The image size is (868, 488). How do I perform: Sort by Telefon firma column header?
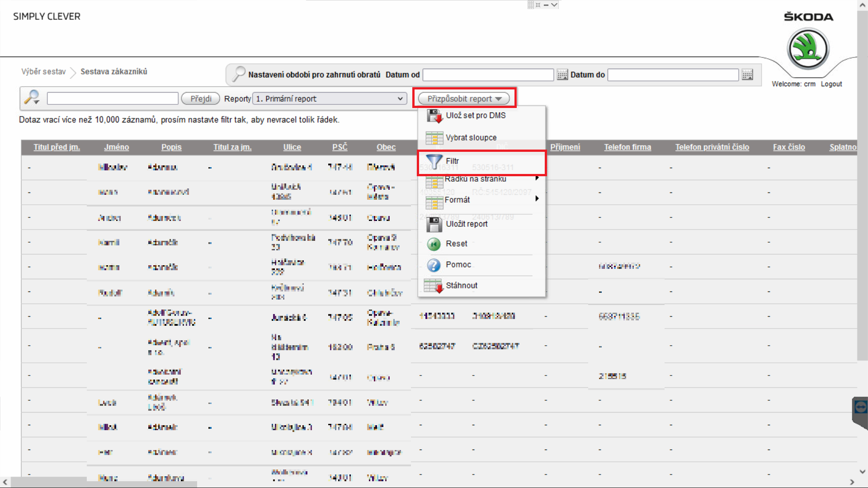[627, 147]
